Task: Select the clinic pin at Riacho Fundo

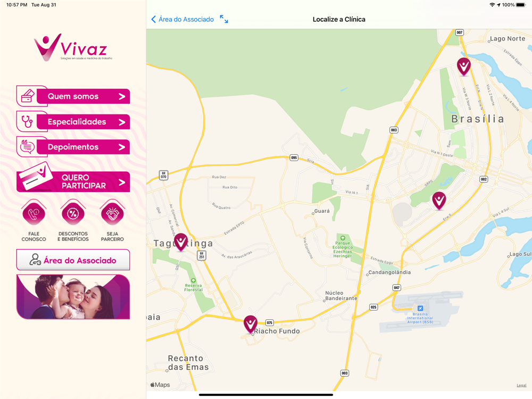Action: click(251, 324)
